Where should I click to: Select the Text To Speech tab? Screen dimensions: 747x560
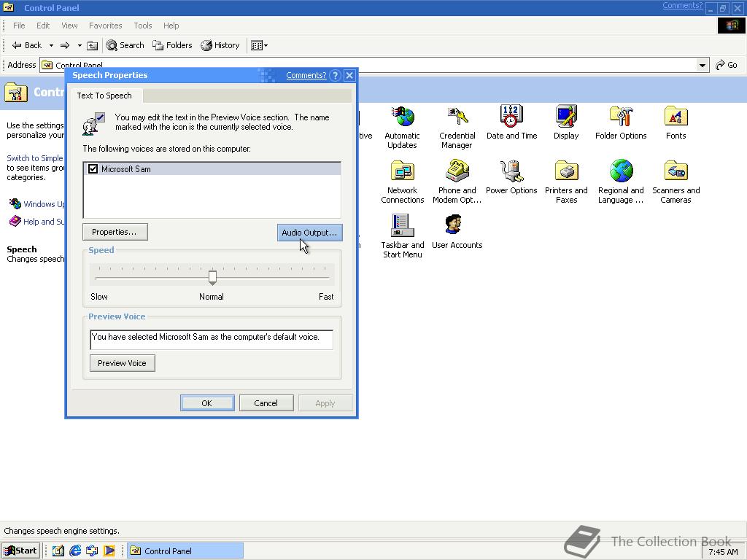104,96
